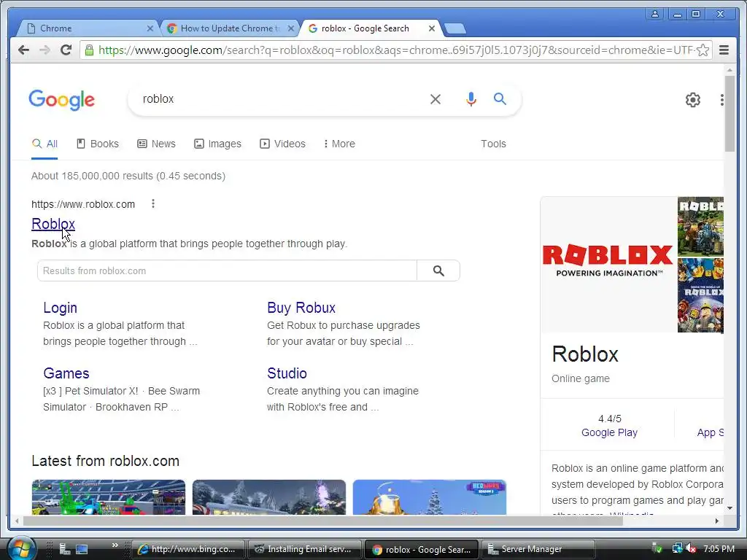This screenshot has height=560, width=747.
Task: Open the Studio sitelink
Action: (287, 373)
